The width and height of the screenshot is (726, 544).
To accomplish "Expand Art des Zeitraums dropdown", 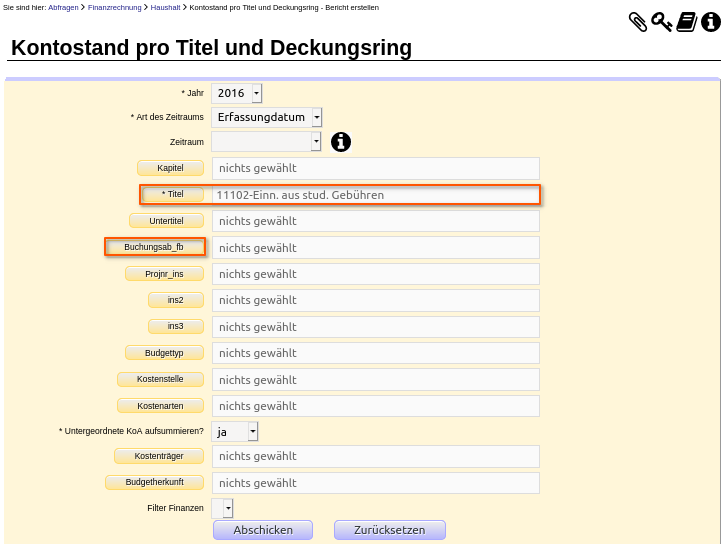I will 266,117.
